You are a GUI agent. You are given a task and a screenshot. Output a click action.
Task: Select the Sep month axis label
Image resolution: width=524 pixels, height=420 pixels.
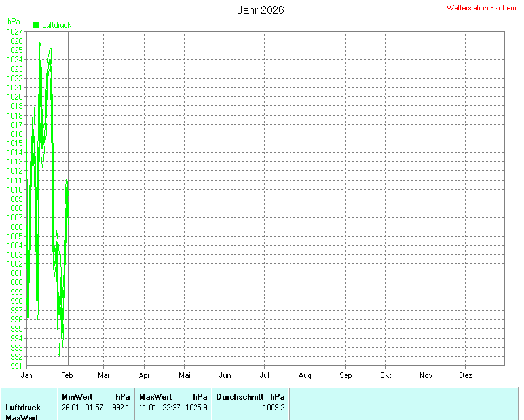click(x=345, y=375)
